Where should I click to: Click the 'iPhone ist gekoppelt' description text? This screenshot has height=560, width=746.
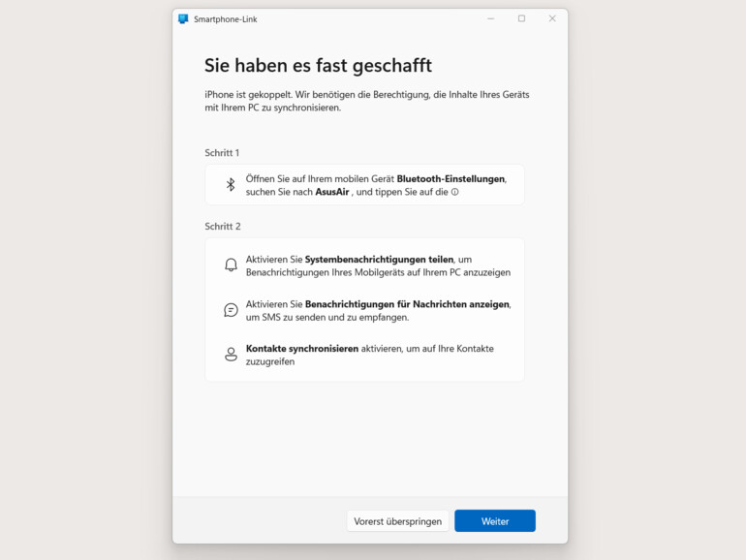(367, 101)
